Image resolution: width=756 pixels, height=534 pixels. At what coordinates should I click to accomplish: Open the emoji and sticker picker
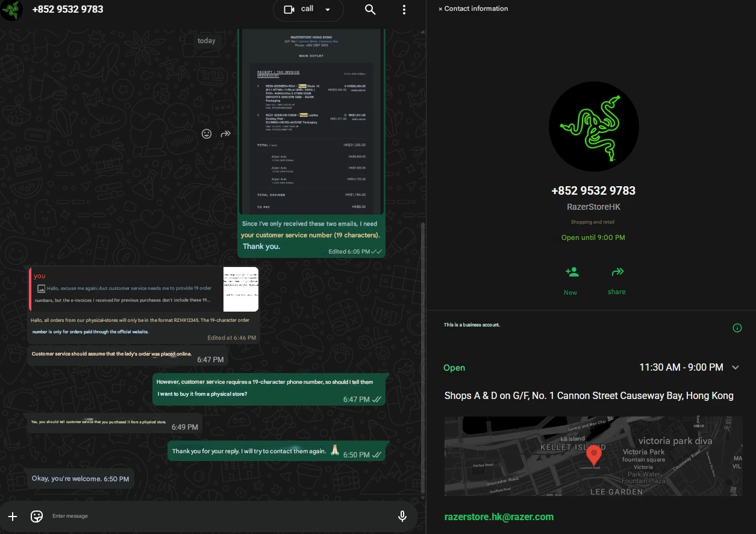[37, 517]
